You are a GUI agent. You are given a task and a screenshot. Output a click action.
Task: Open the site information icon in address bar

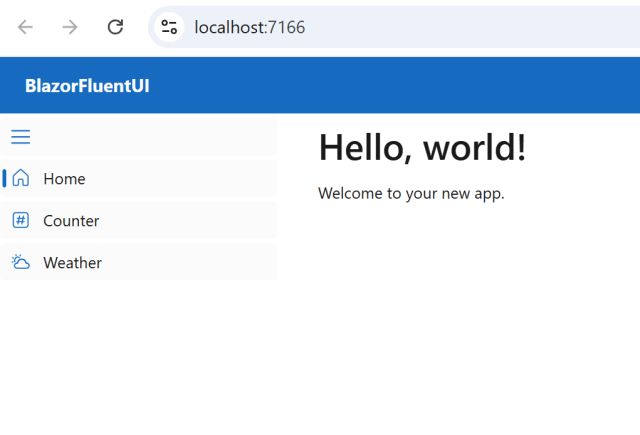(169, 27)
